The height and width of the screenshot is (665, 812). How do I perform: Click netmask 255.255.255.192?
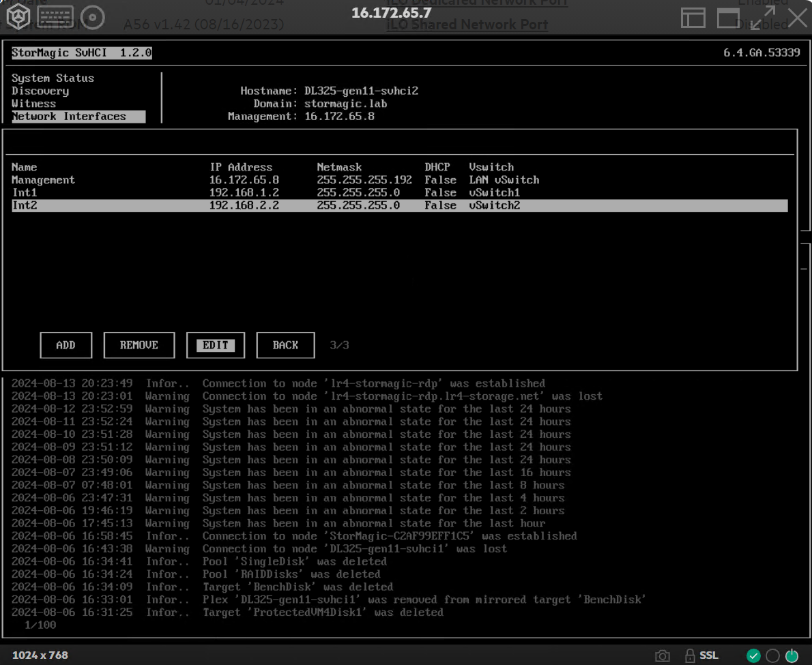[364, 180]
